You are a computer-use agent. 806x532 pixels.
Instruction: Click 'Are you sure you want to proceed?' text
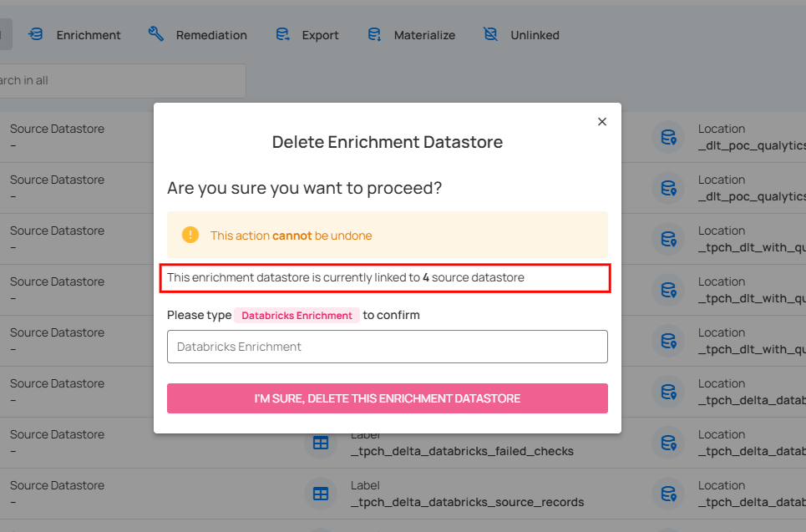[x=304, y=188]
